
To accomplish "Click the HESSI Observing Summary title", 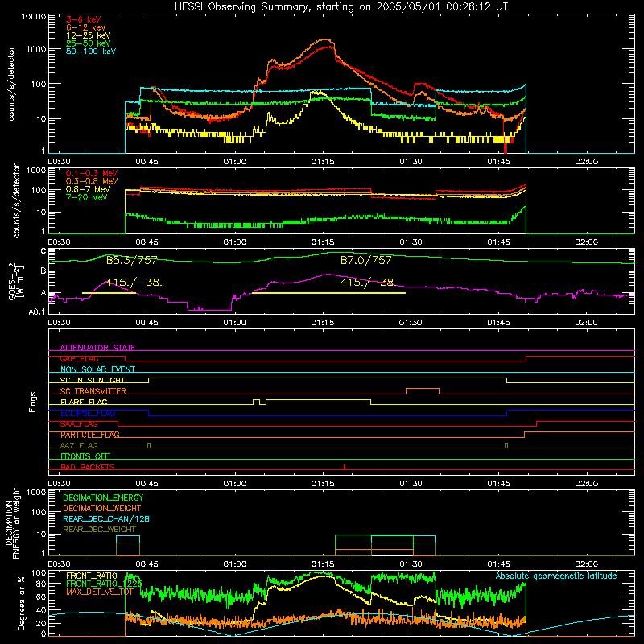I will (x=341, y=7).
